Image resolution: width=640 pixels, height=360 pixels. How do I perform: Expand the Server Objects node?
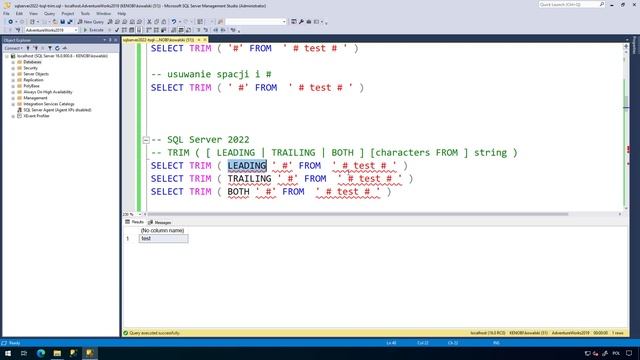tap(13, 74)
